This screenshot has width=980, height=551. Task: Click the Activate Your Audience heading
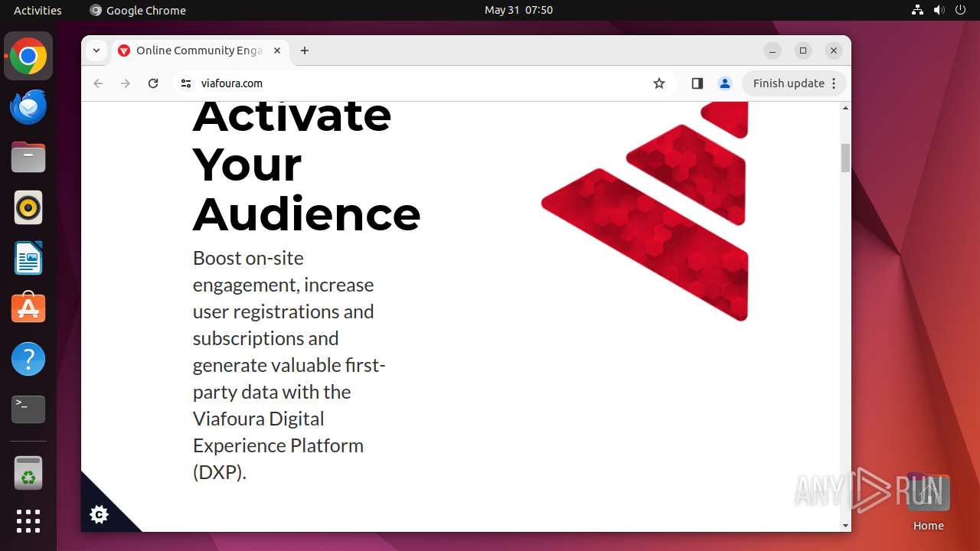coord(306,165)
